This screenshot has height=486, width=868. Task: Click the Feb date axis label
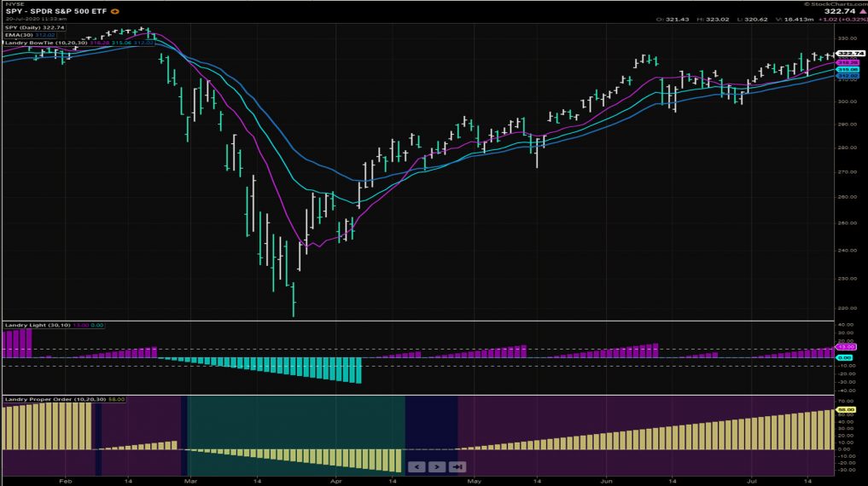[x=66, y=481]
